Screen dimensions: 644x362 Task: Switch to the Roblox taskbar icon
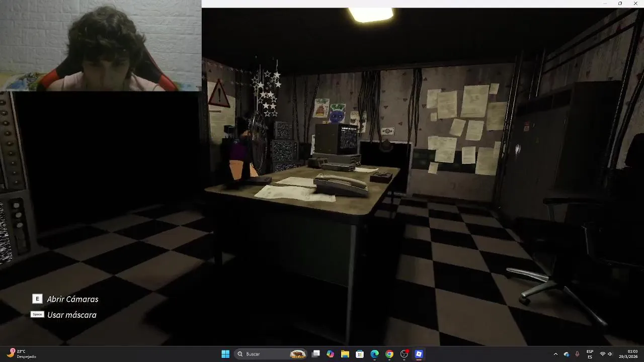419,354
